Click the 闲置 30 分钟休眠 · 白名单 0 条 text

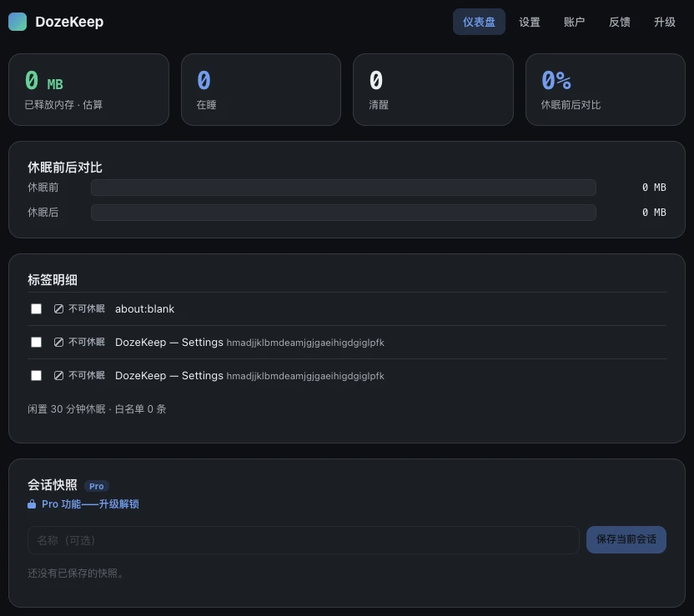(x=97, y=409)
